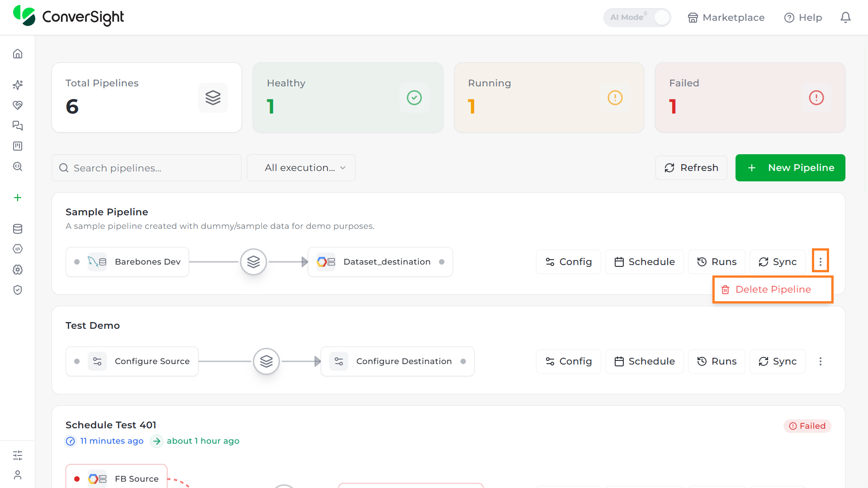Open the notifications bell icon

pyautogui.click(x=845, y=18)
